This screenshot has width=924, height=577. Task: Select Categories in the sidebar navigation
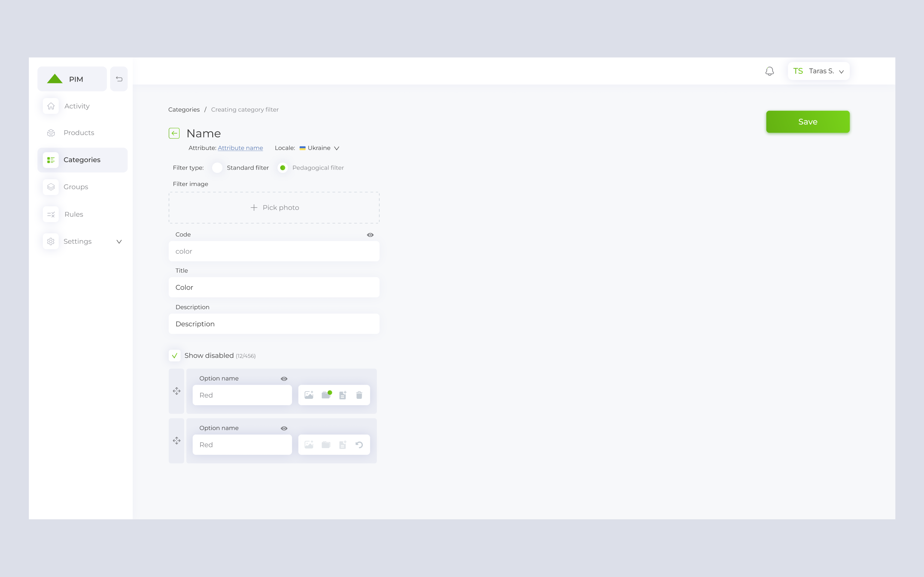pyautogui.click(x=82, y=160)
